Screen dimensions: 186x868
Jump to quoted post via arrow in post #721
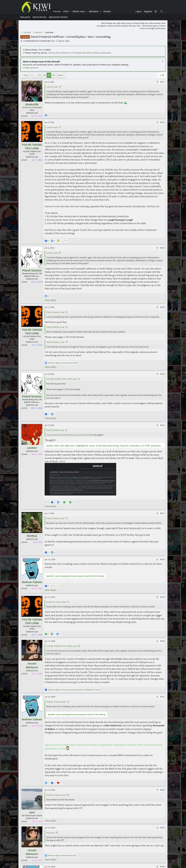pyautogui.click(x=60, y=87)
